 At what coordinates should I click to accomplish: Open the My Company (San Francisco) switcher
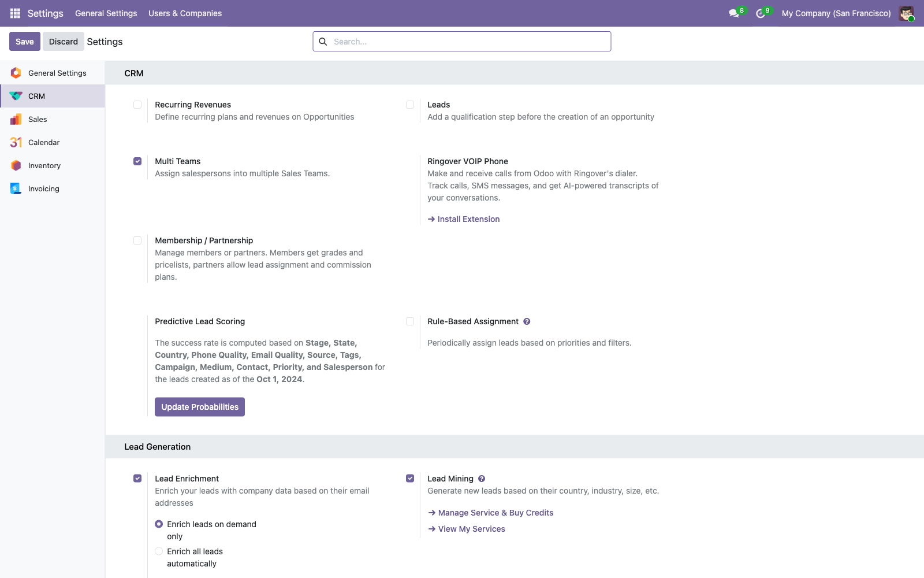click(x=836, y=13)
